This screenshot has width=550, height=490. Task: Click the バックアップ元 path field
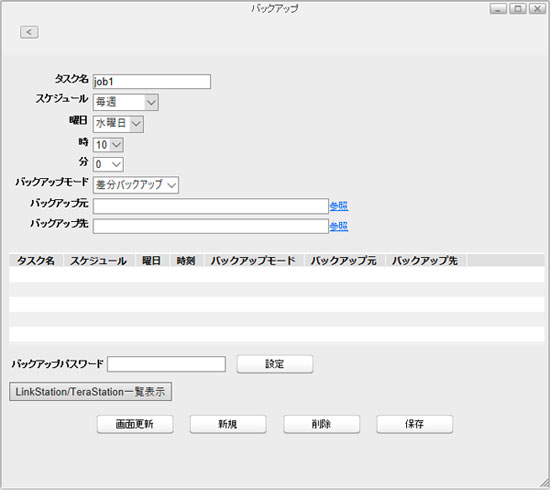pyautogui.click(x=210, y=206)
